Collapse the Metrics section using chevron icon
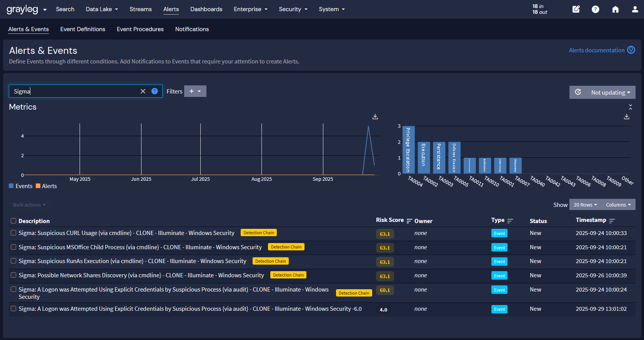 tap(630, 107)
